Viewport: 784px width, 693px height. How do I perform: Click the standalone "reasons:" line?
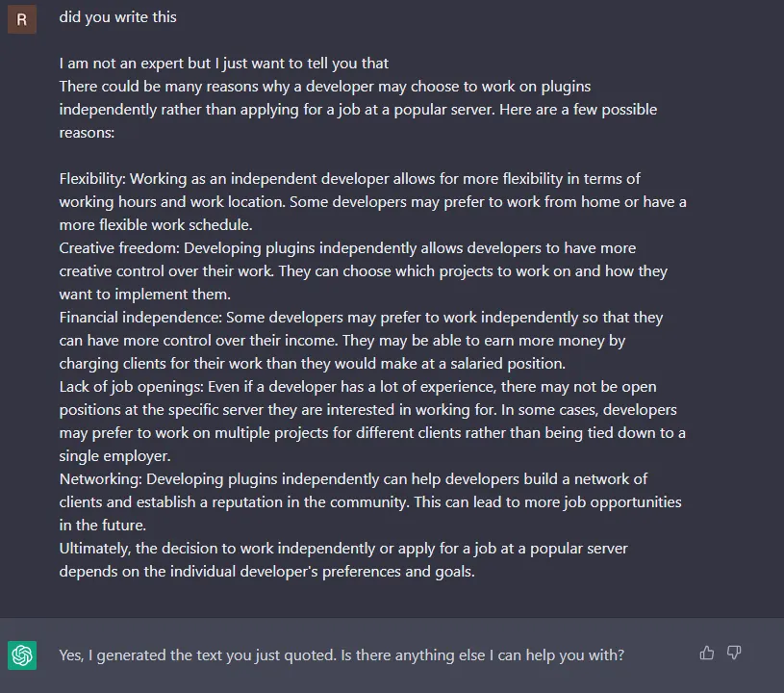coord(87,133)
